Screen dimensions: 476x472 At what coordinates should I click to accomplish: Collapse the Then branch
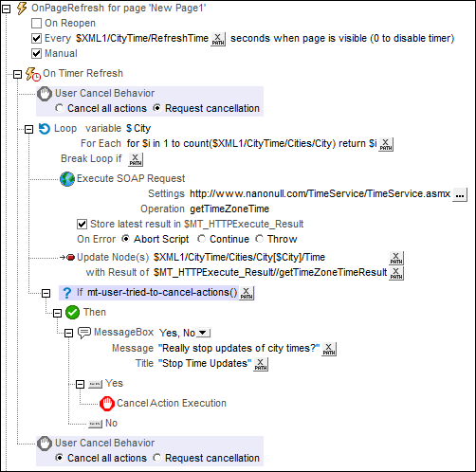pos(57,314)
